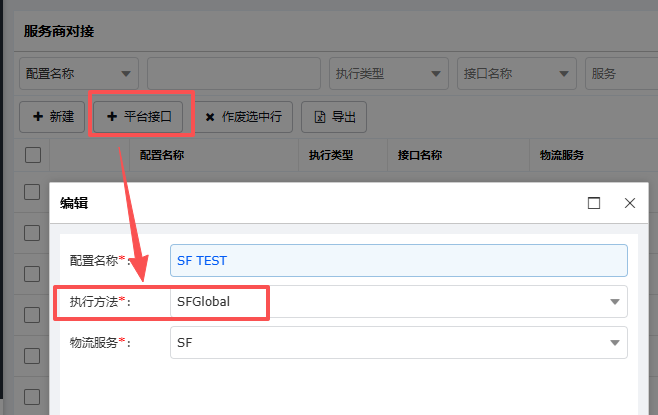658x415 pixels.
Task: Click the 配置名称 field containing SF TEST
Action: coord(398,260)
